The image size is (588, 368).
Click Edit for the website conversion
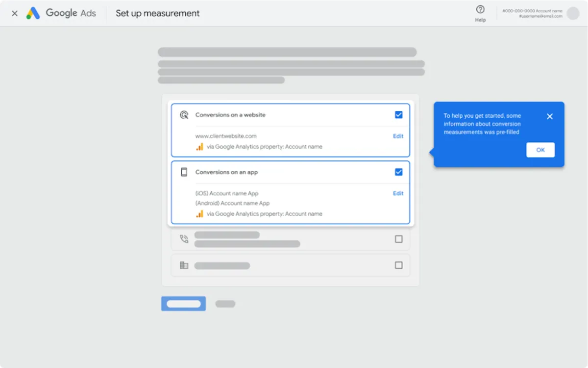(x=398, y=136)
